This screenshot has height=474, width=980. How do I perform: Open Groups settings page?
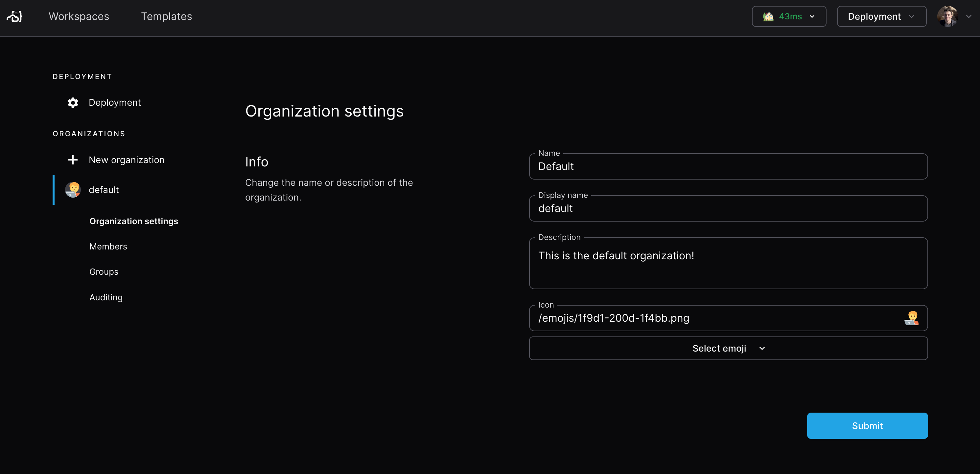tap(104, 272)
